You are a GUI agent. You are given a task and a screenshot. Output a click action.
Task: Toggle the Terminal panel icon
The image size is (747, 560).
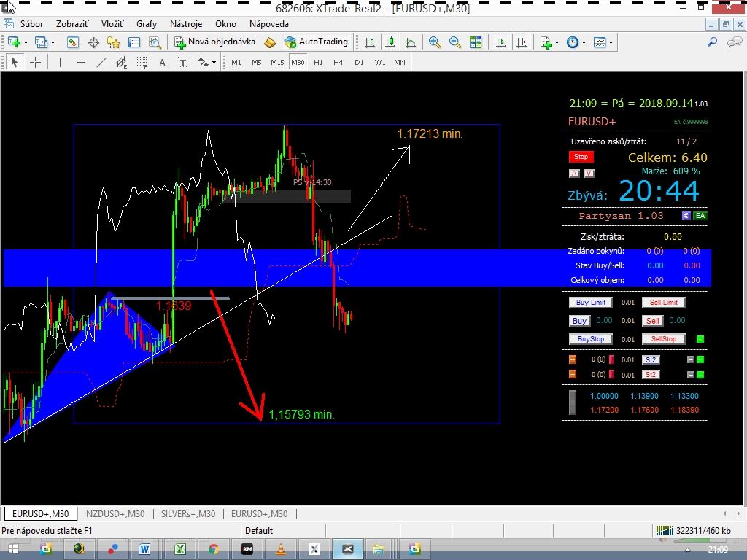pos(134,42)
